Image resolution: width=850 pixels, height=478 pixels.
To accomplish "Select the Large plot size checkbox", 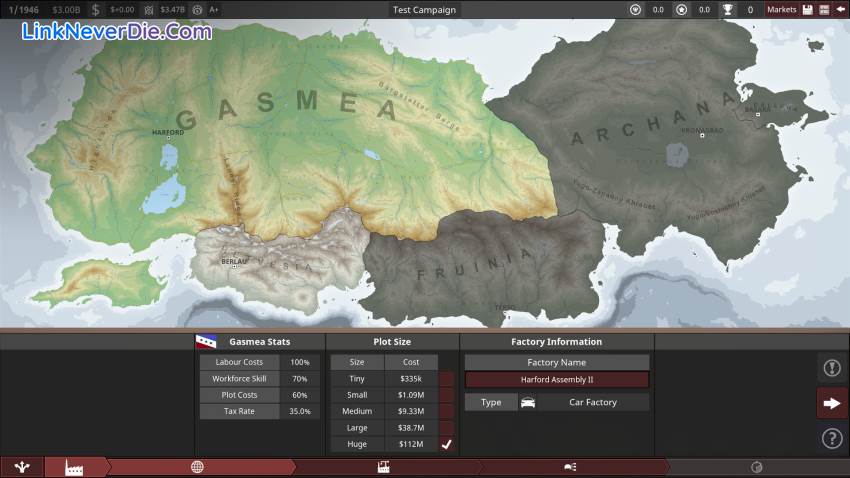I will coord(447,428).
